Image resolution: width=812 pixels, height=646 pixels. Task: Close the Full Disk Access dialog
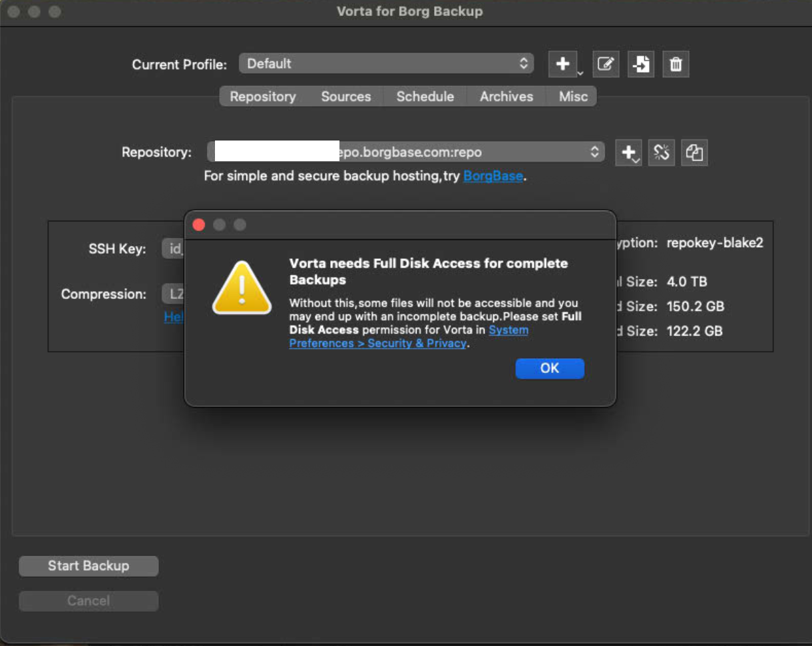pyautogui.click(x=198, y=225)
